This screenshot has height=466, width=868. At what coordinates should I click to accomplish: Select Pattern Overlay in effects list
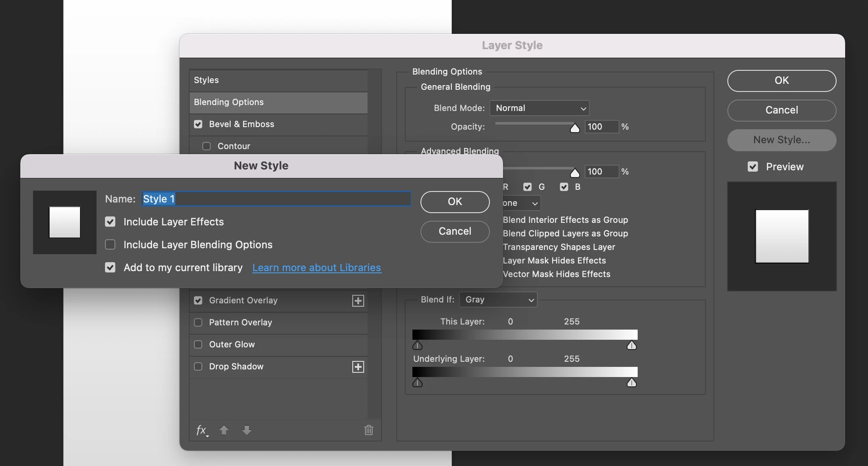coord(240,322)
